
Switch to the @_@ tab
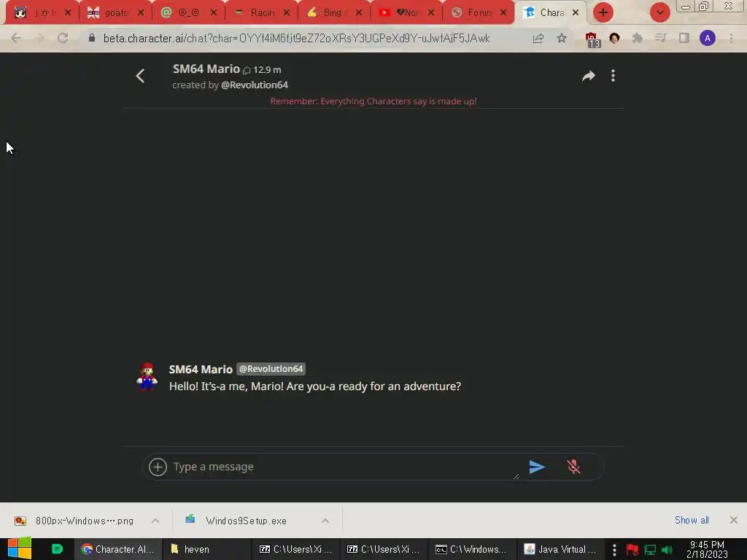point(188,12)
